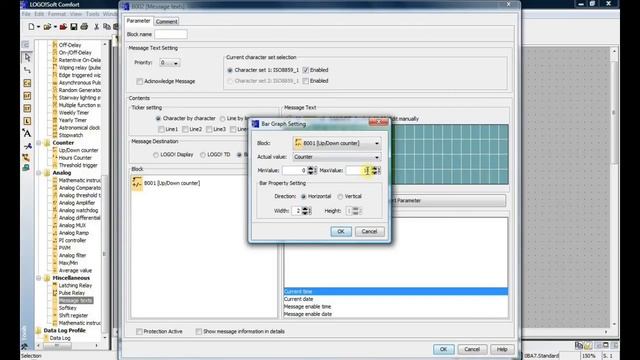Screen dimensions: 640x360
Task: Open the Format menu
Action: click(x=57, y=14)
